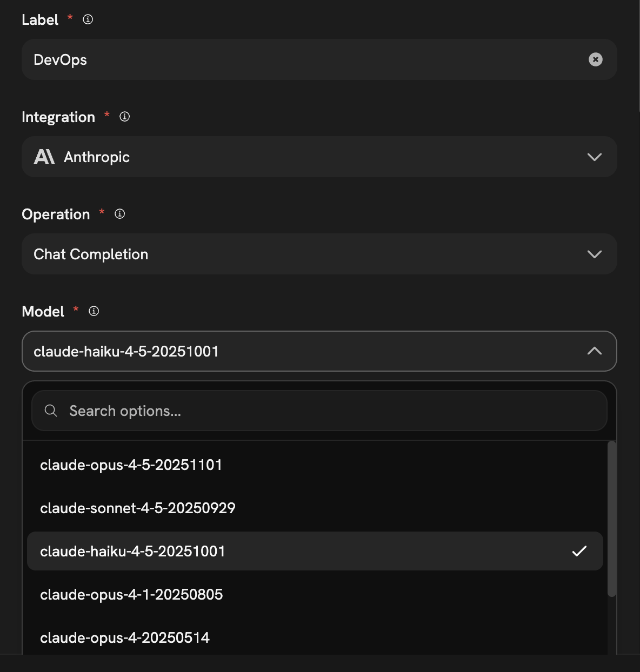640x672 pixels.
Task: Select the highlighted claude-haiku-4-5-20251001 list option
Action: [132, 551]
